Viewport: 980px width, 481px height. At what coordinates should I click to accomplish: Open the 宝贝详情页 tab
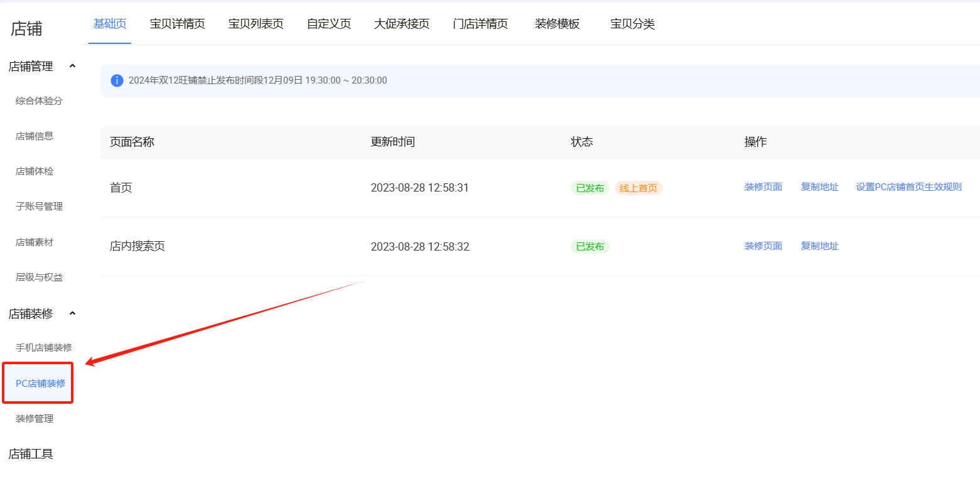pyautogui.click(x=177, y=24)
